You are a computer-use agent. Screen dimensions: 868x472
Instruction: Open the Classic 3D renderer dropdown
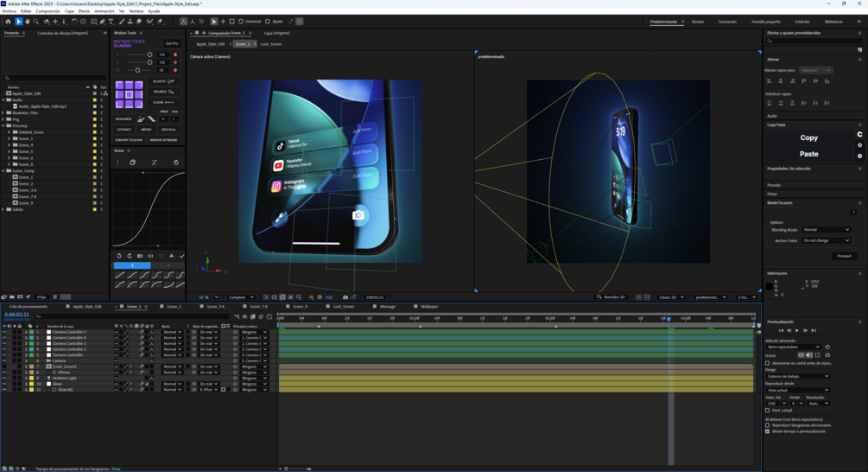(671, 297)
